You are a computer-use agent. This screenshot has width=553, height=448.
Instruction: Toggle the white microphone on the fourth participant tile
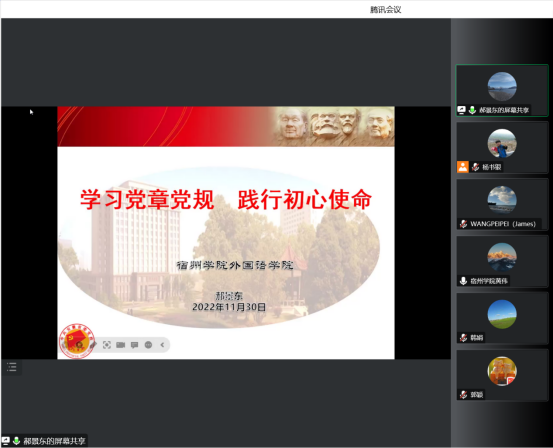[x=463, y=281]
